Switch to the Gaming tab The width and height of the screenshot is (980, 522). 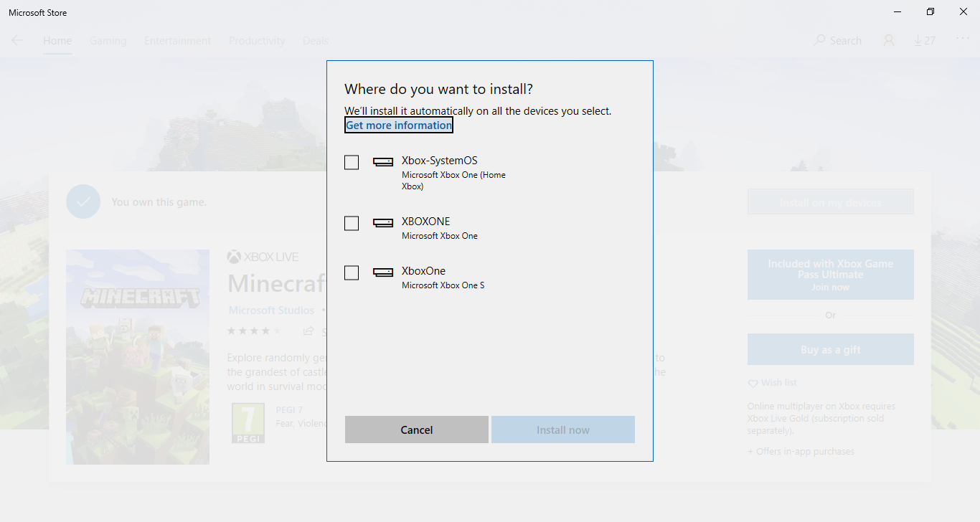tap(108, 41)
